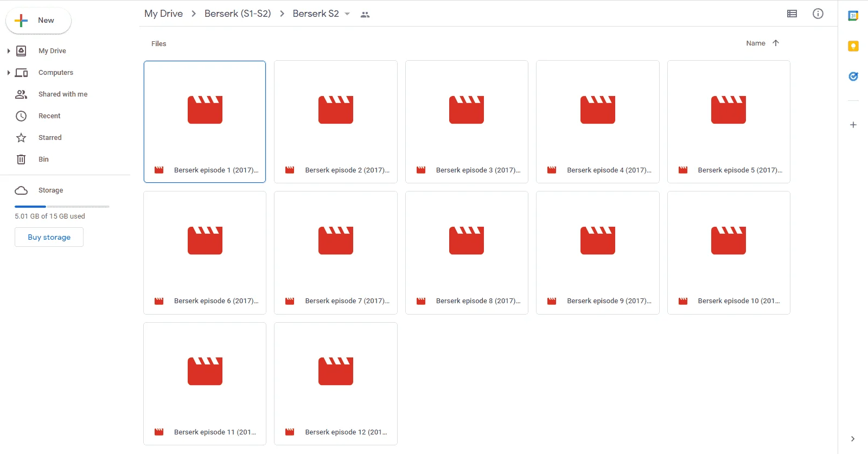Open the Bin section
The image size is (868, 454).
[x=43, y=159]
